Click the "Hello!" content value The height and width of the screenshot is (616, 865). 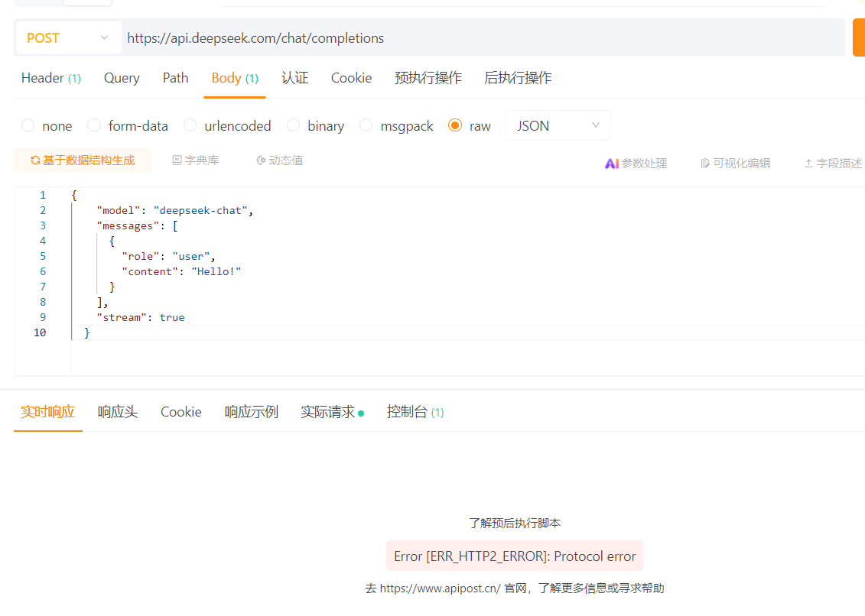coord(216,272)
